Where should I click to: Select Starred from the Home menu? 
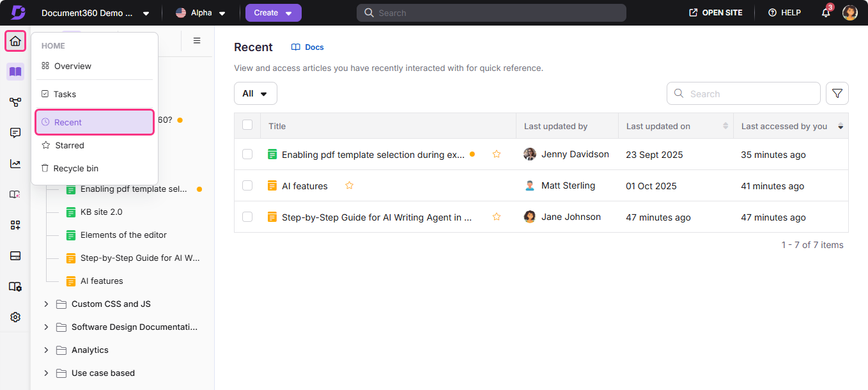[x=68, y=145]
